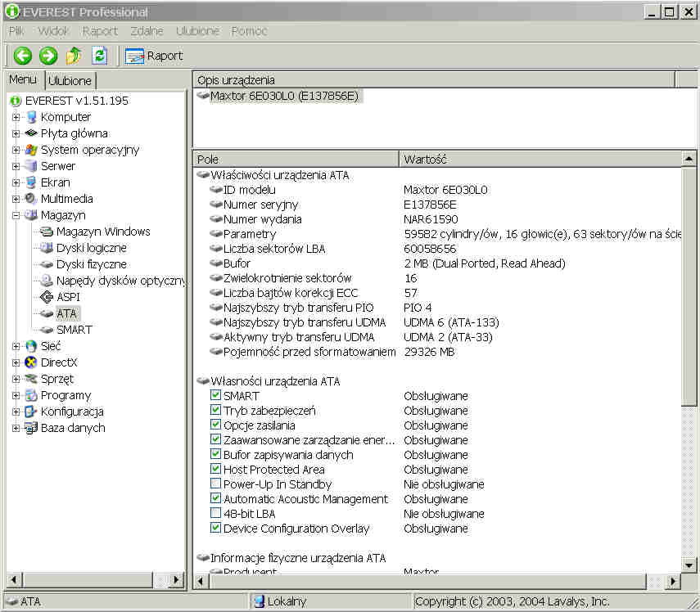The height and width of the screenshot is (612, 700).
Task: Select the Komputer icon in the tree
Action: (31, 117)
